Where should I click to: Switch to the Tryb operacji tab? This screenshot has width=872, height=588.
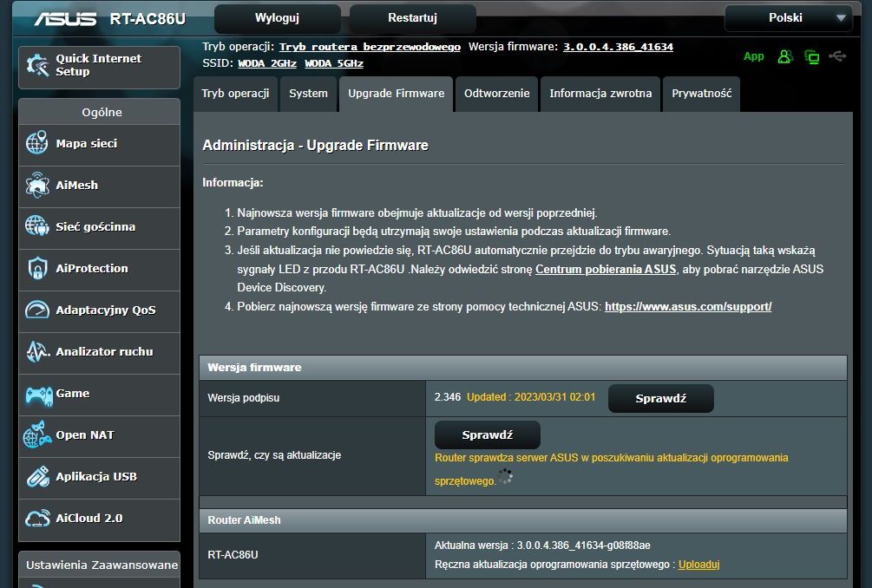click(235, 94)
